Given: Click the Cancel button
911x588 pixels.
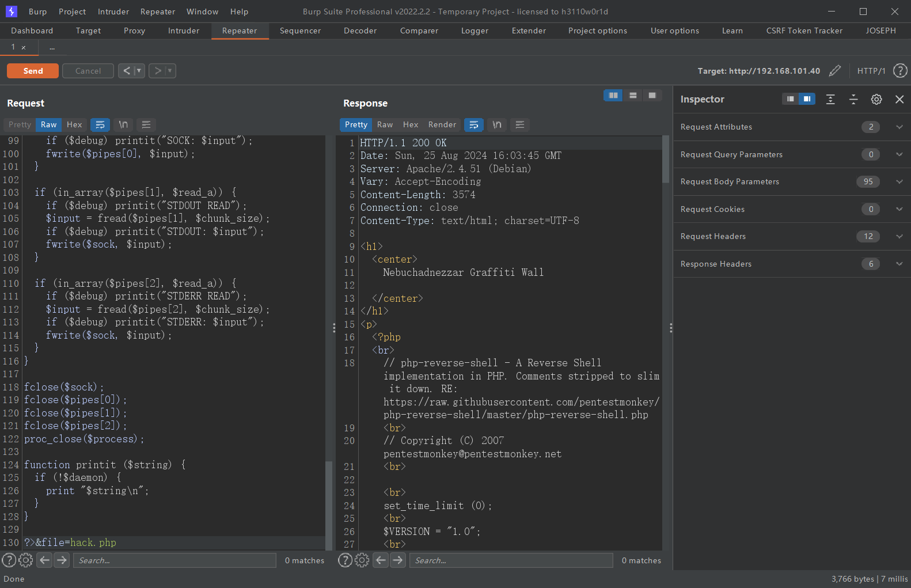Looking at the screenshot, I should (x=88, y=71).
